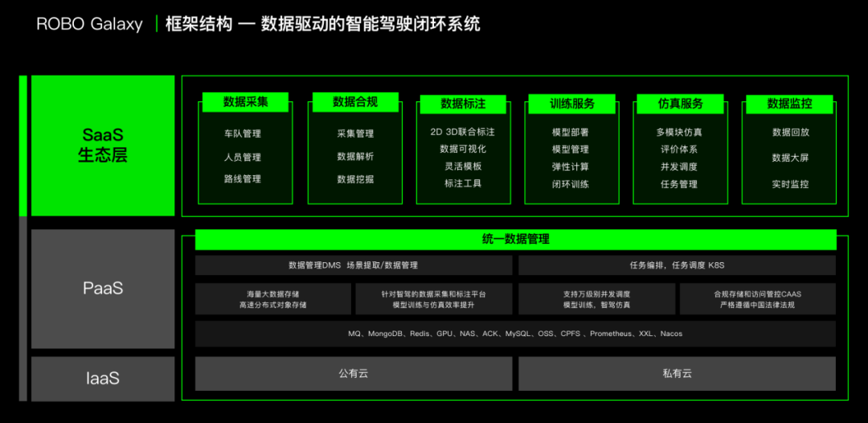This screenshot has height=423, width=868.
Task: Select the IaaS layer block
Action: point(103,379)
